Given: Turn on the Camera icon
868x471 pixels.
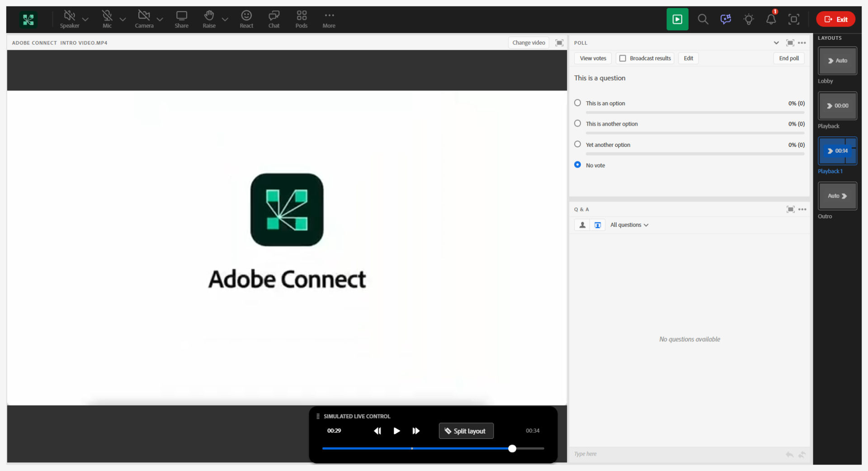Looking at the screenshot, I should click(144, 16).
